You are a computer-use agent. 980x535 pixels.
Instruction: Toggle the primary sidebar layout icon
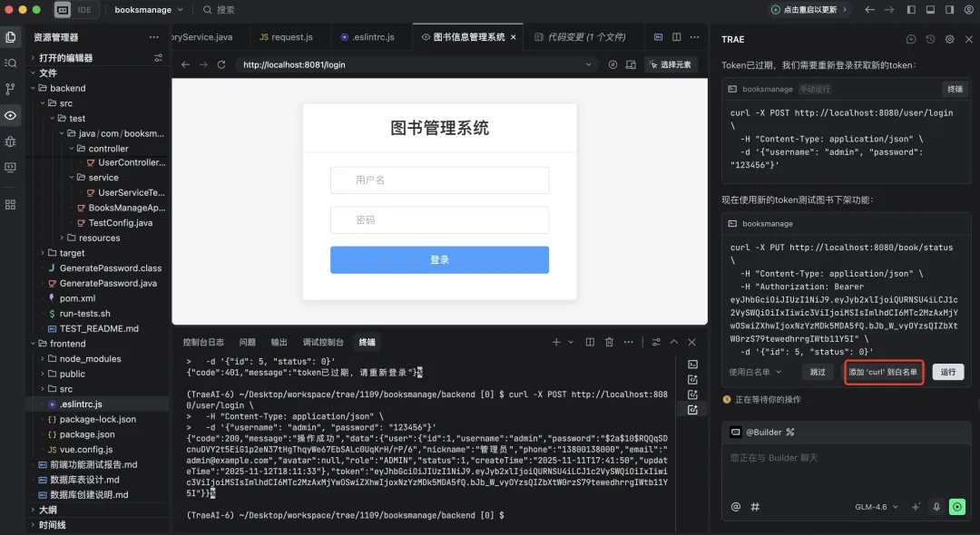click(911, 9)
